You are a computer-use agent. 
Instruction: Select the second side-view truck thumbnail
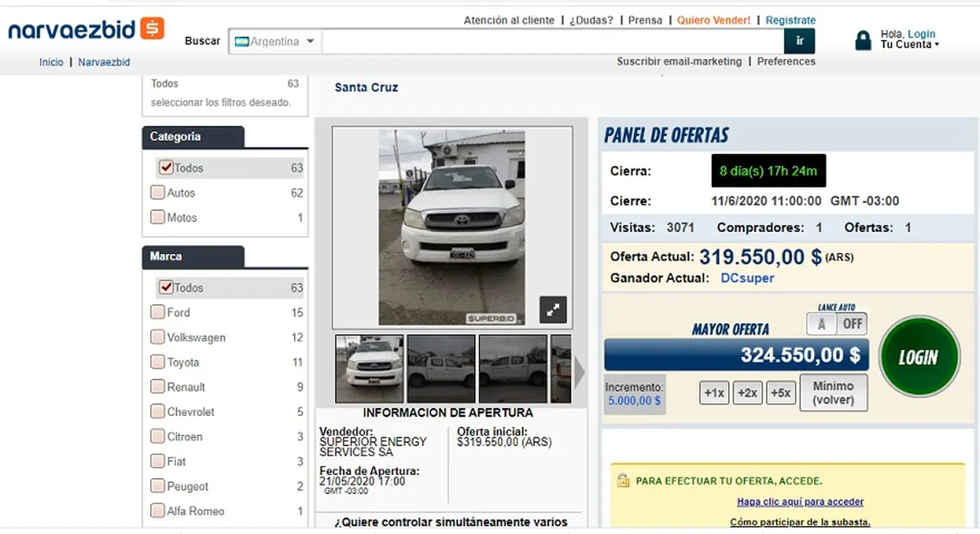441,369
